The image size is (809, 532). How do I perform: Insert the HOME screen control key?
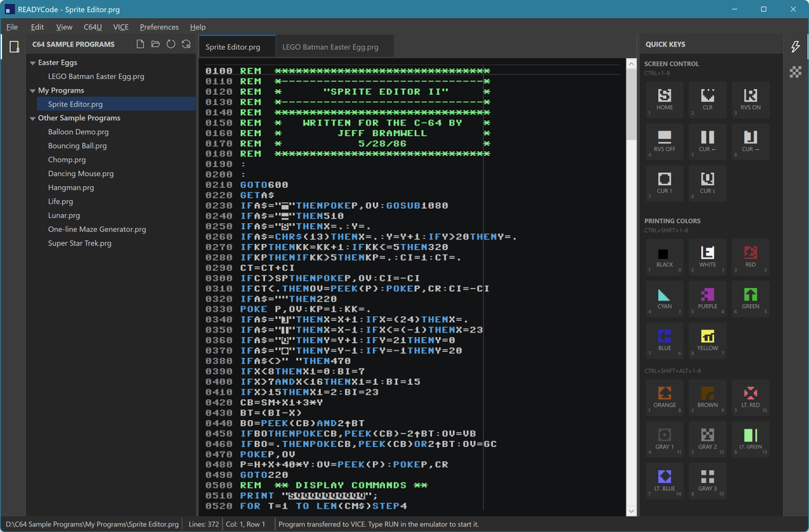(665, 100)
